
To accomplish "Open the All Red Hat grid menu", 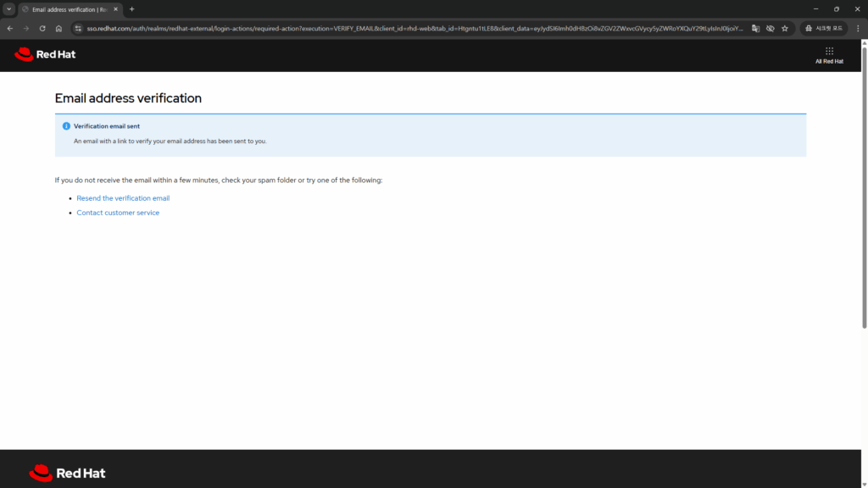I will (x=829, y=55).
